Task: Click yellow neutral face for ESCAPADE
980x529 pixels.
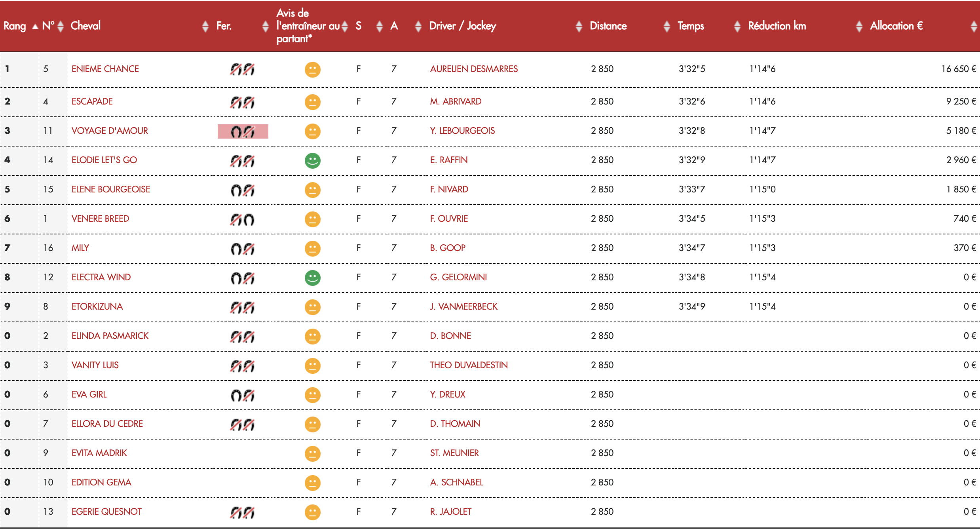Action: coord(313,102)
